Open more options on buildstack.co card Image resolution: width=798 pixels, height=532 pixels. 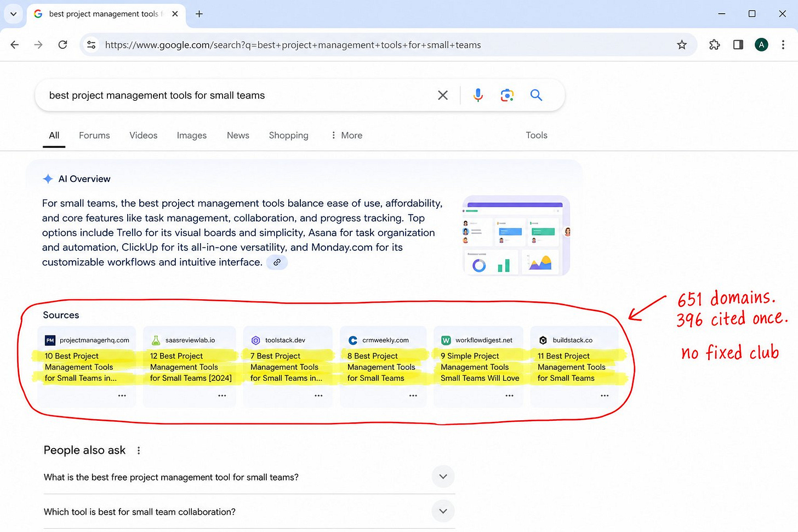click(x=605, y=396)
